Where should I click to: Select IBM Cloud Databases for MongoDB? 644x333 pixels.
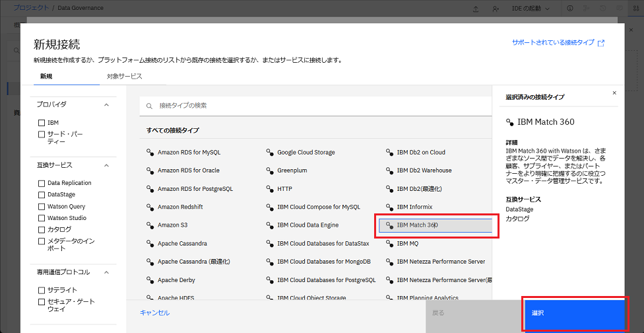click(x=324, y=262)
